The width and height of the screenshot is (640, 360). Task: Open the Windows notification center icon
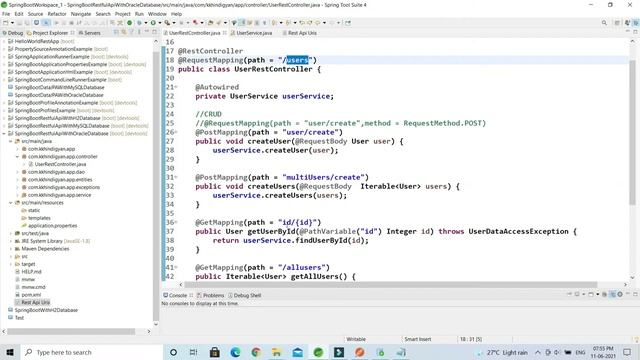627,352
